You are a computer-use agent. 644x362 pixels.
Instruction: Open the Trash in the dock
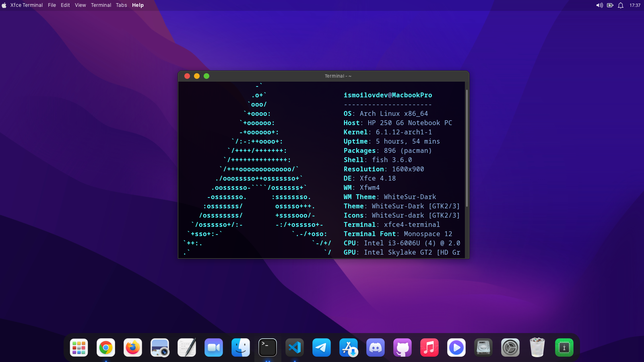coord(537,348)
